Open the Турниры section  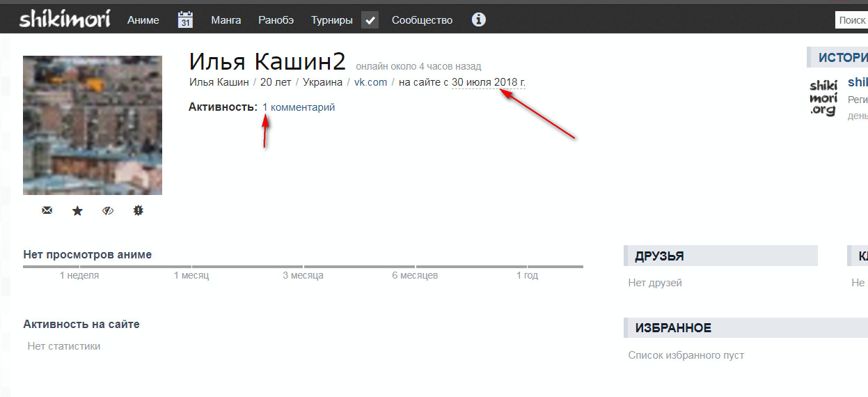pos(331,20)
